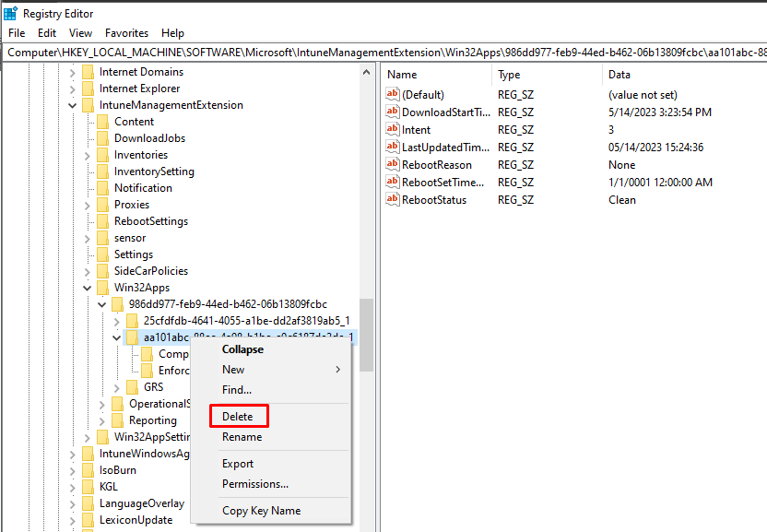Click the SideCarPolicies folder icon
Image resolution: width=767 pixels, height=532 pixels.
click(102, 271)
